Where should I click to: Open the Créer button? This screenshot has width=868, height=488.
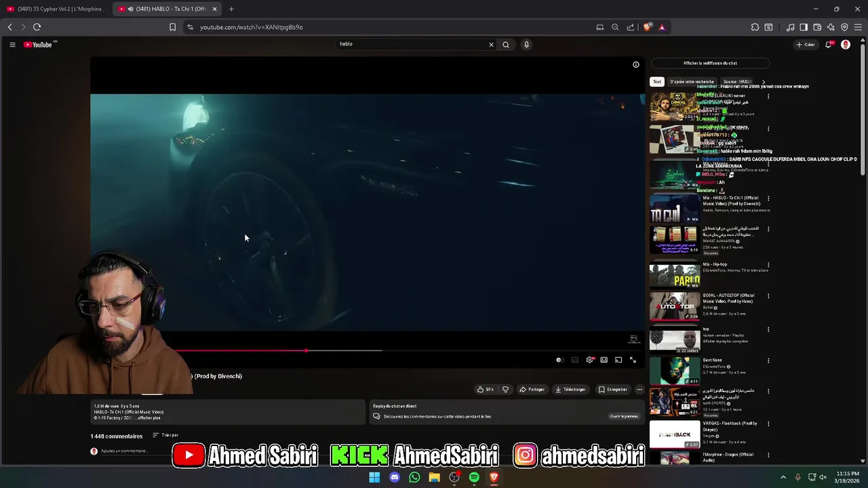[x=806, y=45]
